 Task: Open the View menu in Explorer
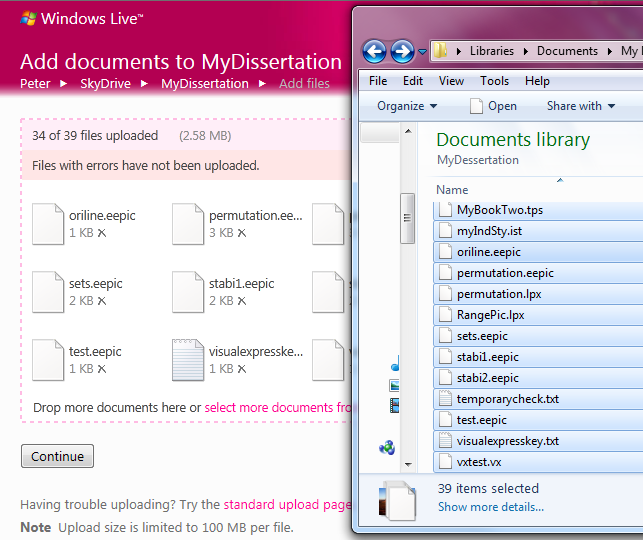coord(451,81)
